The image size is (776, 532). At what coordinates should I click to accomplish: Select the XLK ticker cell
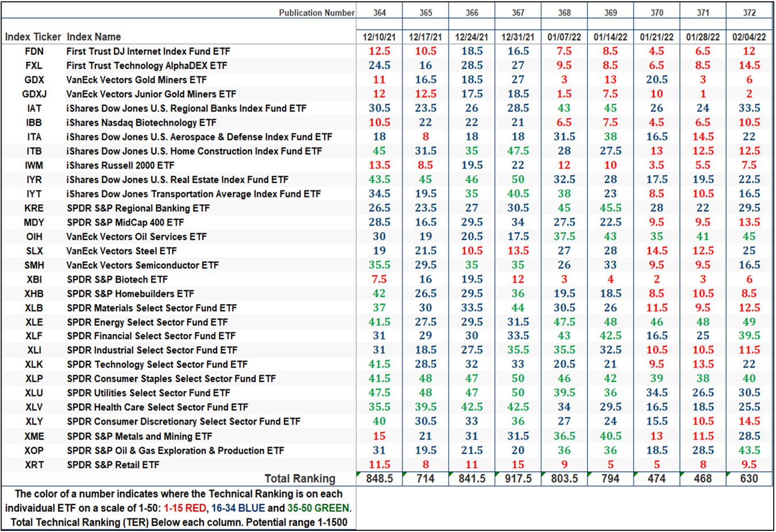[x=34, y=364]
